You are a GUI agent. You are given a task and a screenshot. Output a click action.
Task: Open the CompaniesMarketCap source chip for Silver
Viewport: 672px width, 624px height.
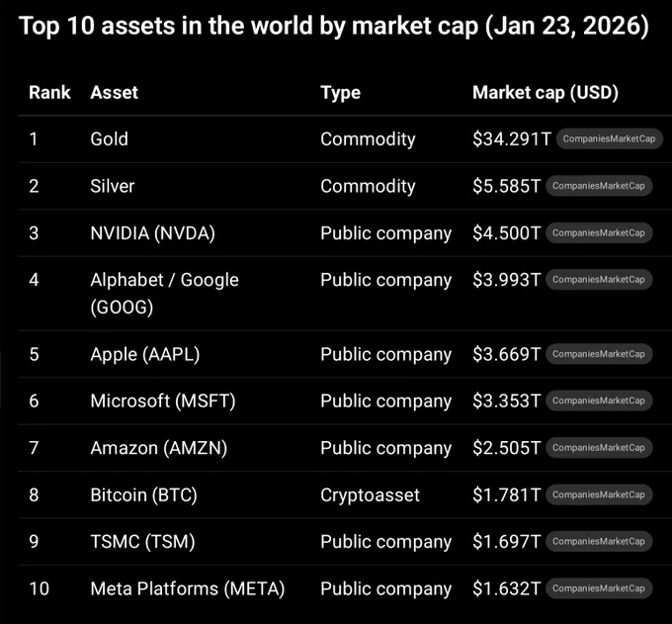(x=599, y=186)
